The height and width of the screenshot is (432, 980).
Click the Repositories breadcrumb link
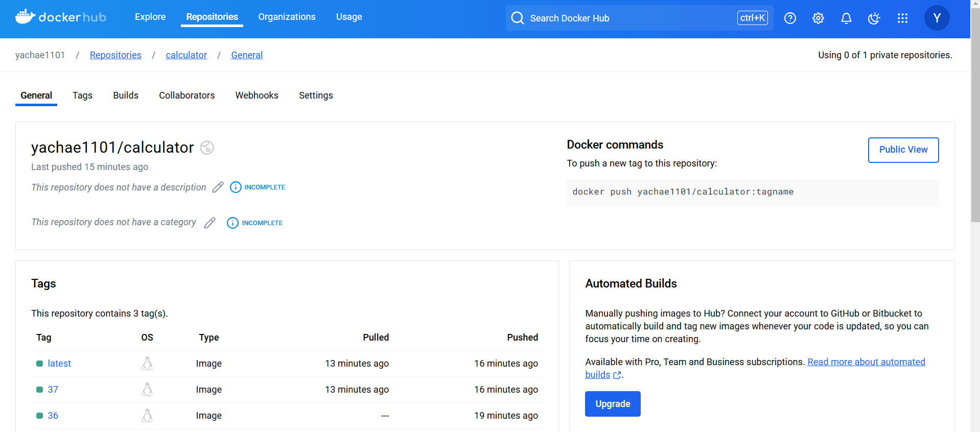click(115, 55)
